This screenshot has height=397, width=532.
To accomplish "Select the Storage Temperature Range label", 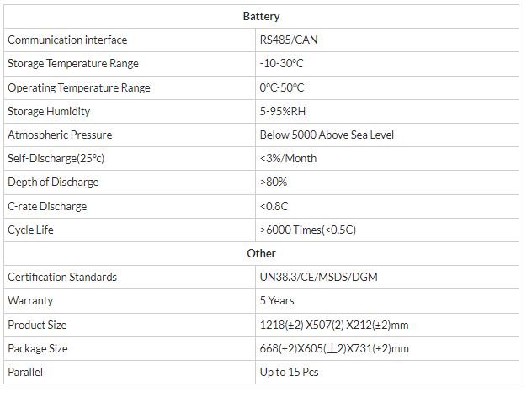I will (73, 63).
